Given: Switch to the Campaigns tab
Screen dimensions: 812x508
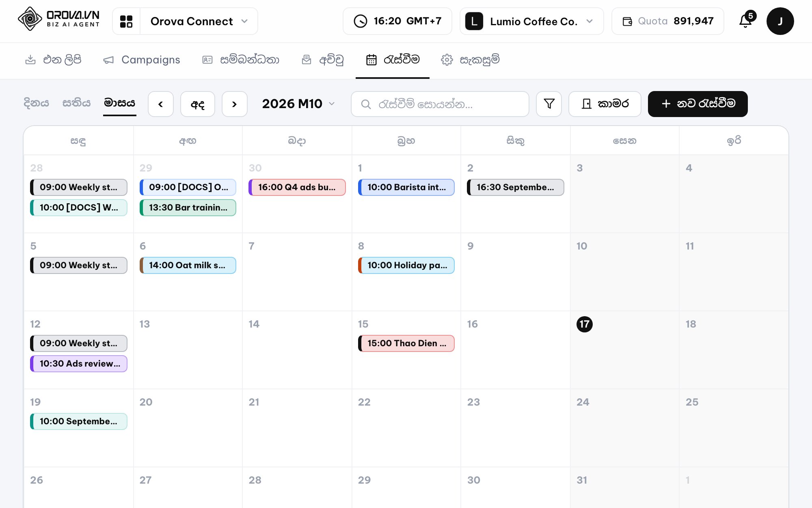Looking at the screenshot, I should 142,60.
